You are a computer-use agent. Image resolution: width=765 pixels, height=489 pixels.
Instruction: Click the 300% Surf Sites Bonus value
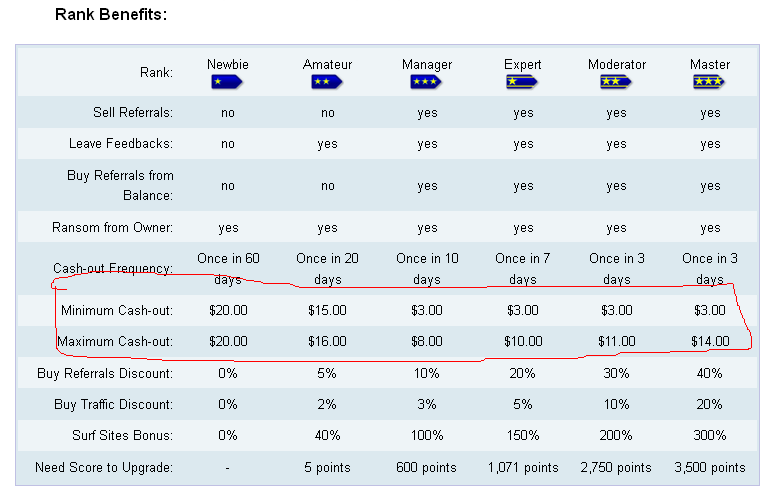pos(710,436)
